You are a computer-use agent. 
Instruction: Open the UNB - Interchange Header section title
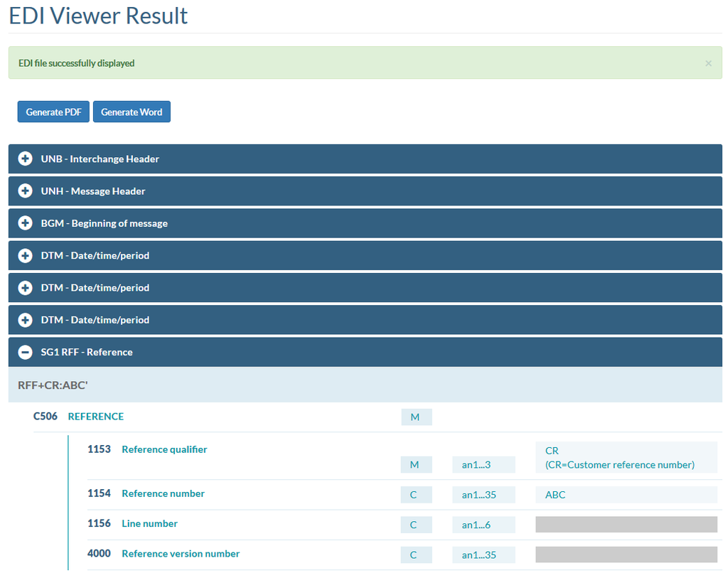(x=100, y=159)
